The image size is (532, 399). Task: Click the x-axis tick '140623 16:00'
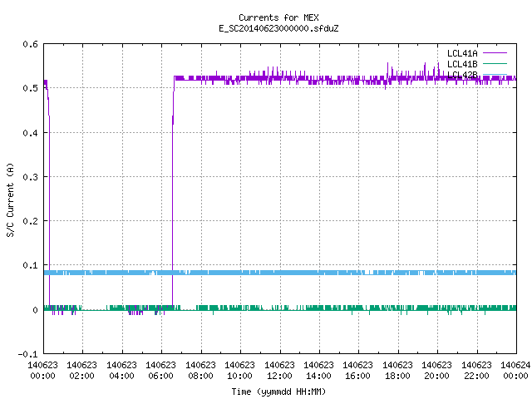coord(358,371)
